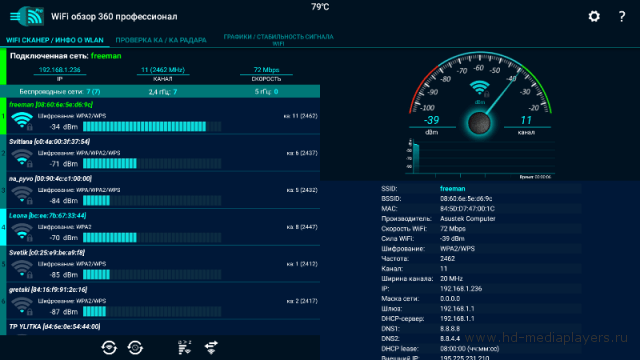
Task: Click the channel value 11 (2462 MHz)
Action: [x=163, y=70]
